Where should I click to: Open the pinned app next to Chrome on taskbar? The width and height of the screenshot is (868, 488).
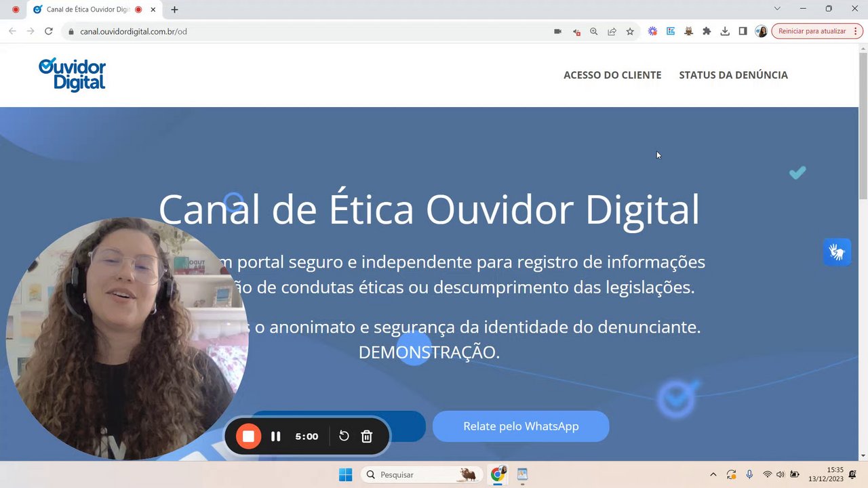(522, 474)
